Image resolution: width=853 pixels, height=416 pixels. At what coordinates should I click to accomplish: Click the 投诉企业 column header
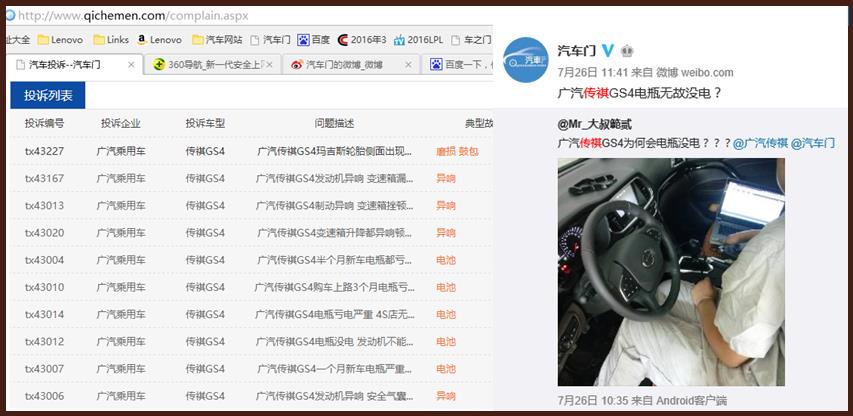(x=121, y=123)
